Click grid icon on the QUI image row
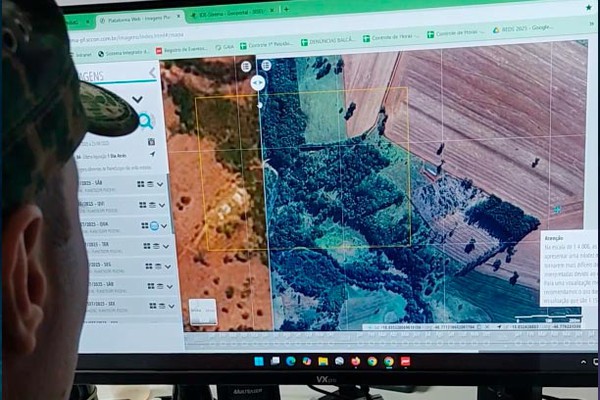 pos(143,205)
